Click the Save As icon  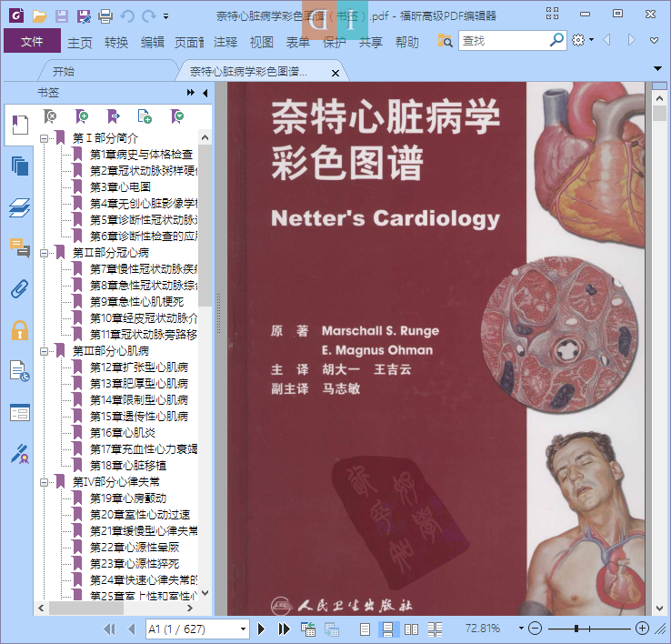click(84, 16)
